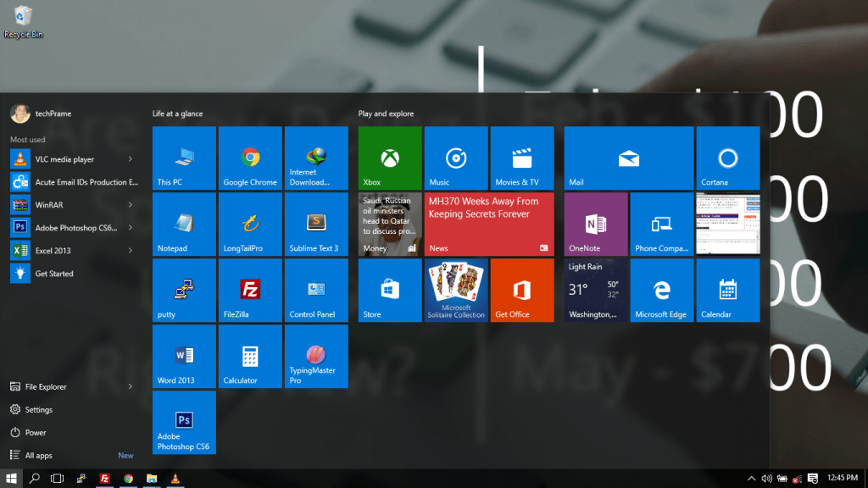Expand VLC media player jump list arrow
Image resolution: width=868 pixels, height=488 pixels.
coord(130,159)
